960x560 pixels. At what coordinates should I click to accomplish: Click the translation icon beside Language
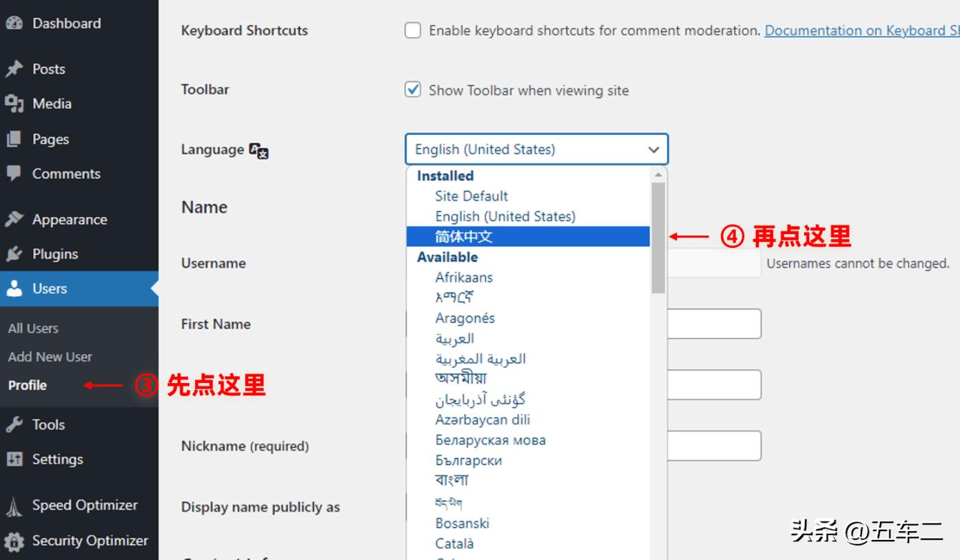[x=259, y=150]
